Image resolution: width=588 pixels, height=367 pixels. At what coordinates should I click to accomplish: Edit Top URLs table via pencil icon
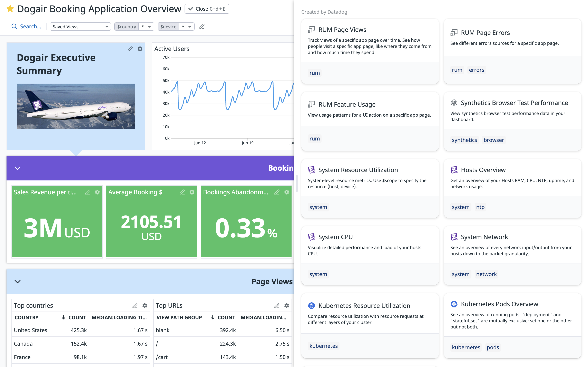(277, 305)
